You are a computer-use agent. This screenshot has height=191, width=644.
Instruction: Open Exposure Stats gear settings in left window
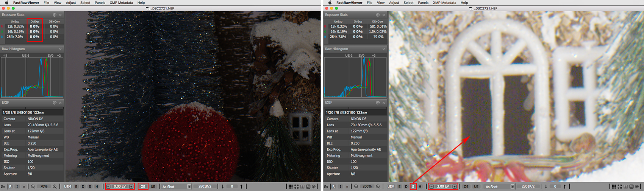click(55, 15)
